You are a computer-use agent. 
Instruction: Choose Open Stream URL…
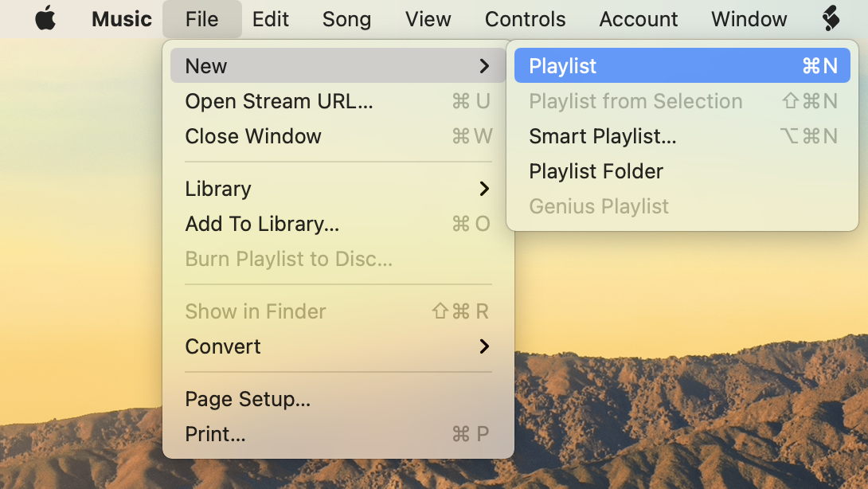click(338, 101)
